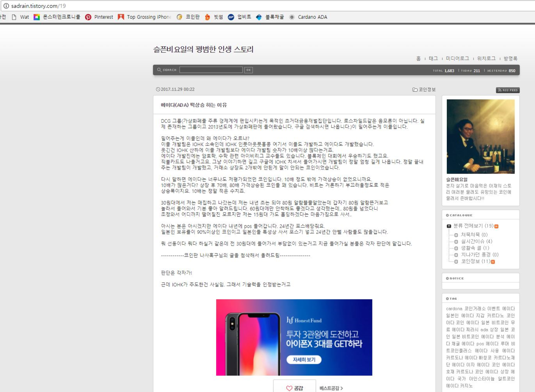The image size is (535, 392).
Task: Open the 방명록 guestbook menu
Action: (510, 58)
